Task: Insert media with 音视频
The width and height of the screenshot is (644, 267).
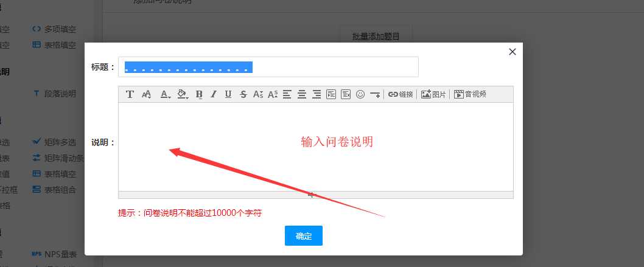Action: tap(470, 94)
